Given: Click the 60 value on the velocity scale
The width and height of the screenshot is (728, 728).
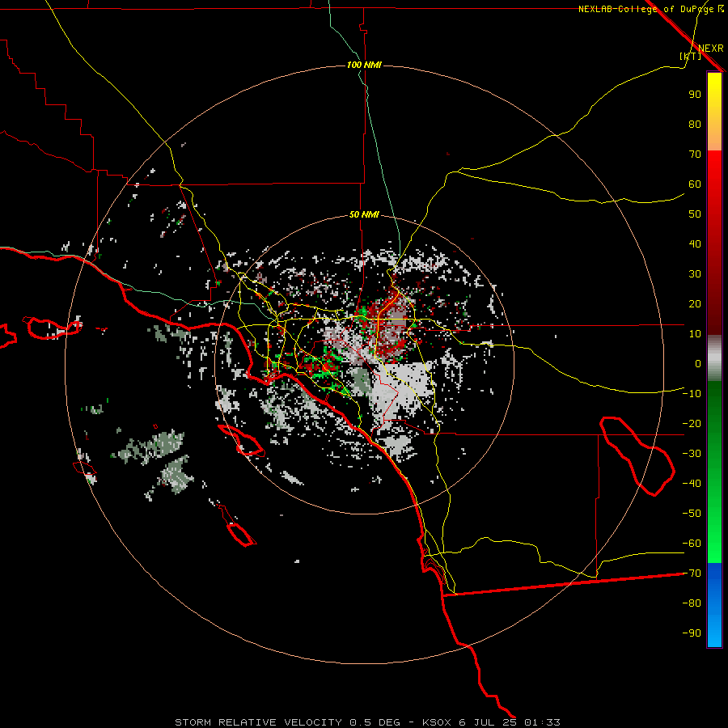Looking at the screenshot, I should [x=695, y=184].
